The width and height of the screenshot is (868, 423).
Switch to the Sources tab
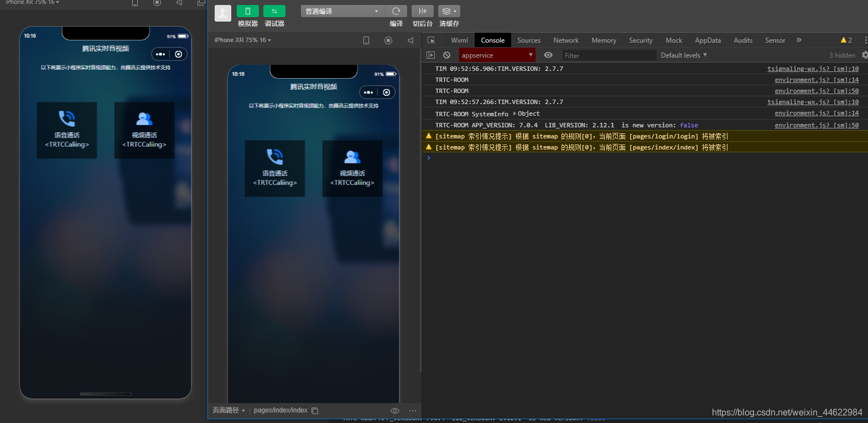529,40
